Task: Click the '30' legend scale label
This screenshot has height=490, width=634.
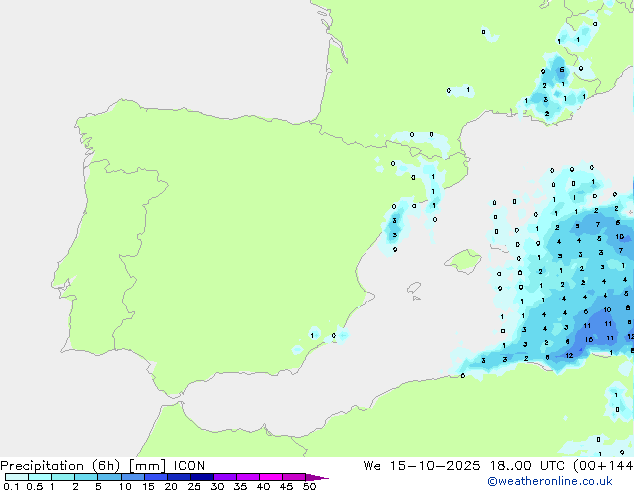Action: 217,486
